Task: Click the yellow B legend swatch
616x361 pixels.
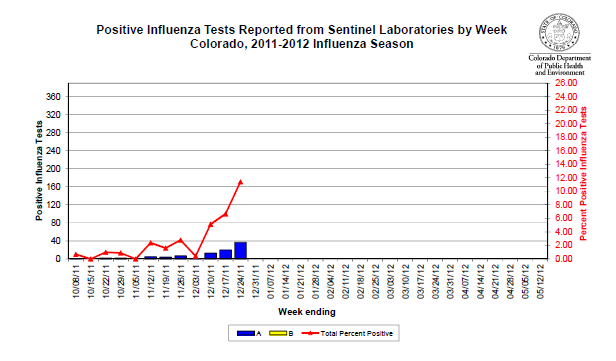Action: coord(278,333)
